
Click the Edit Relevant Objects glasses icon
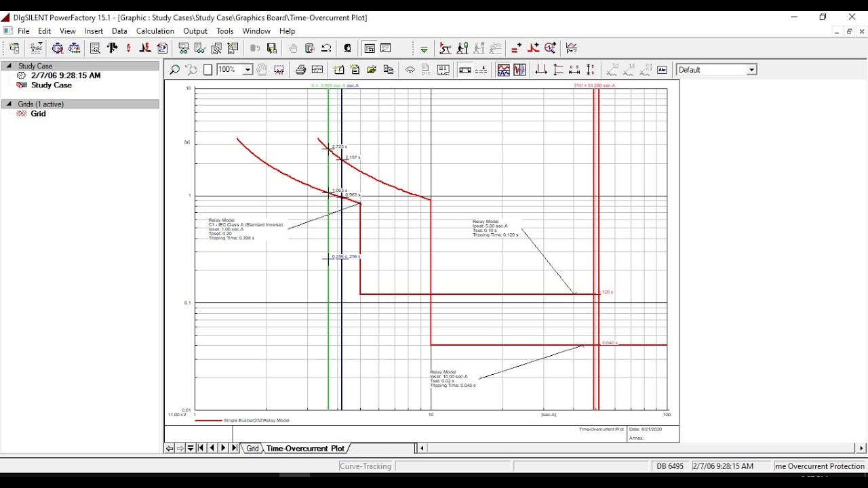(x=37, y=48)
